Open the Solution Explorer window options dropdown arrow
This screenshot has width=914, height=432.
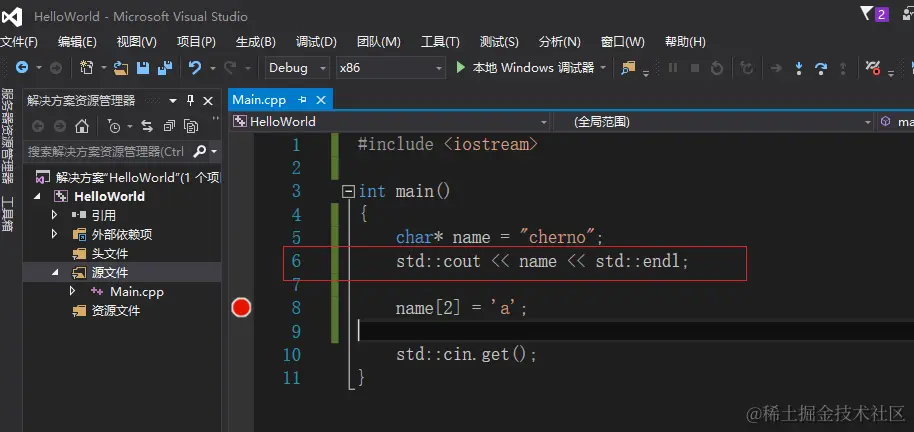point(173,101)
